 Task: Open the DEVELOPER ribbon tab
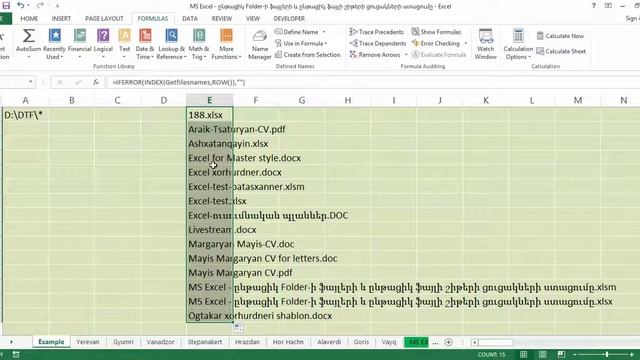(x=289, y=19)
